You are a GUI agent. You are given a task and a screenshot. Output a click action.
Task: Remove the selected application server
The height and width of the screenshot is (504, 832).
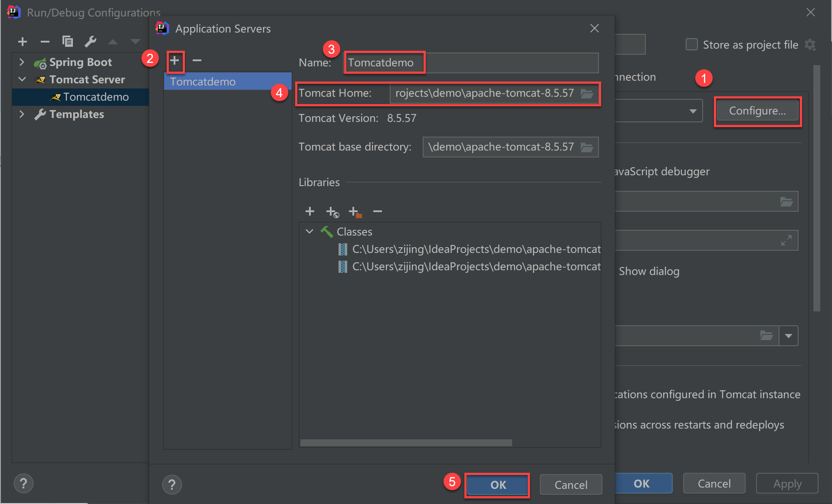197,60
